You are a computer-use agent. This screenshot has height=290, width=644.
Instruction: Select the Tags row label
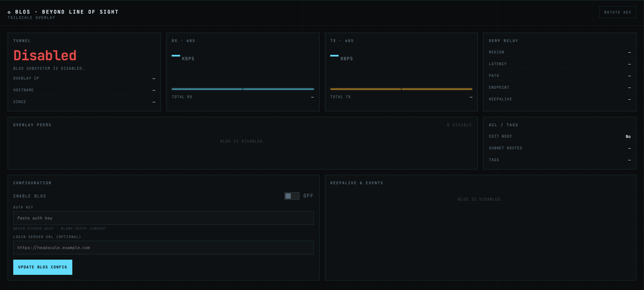coord(494,160)
